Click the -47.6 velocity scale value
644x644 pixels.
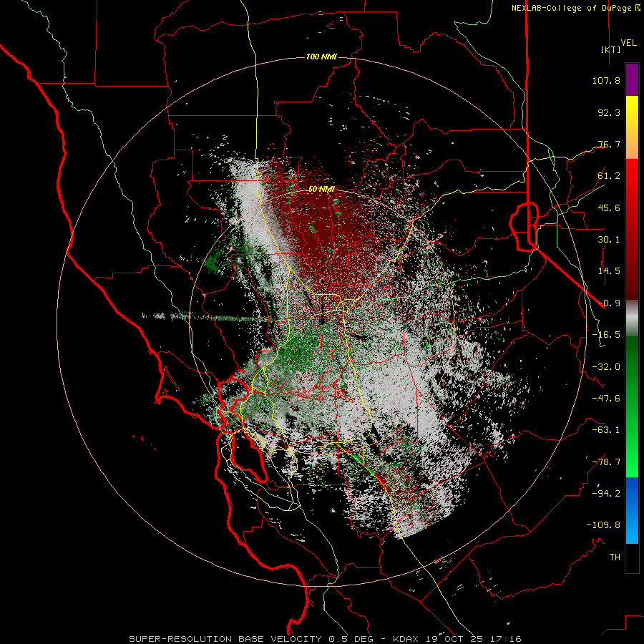(x=606, y=399)
